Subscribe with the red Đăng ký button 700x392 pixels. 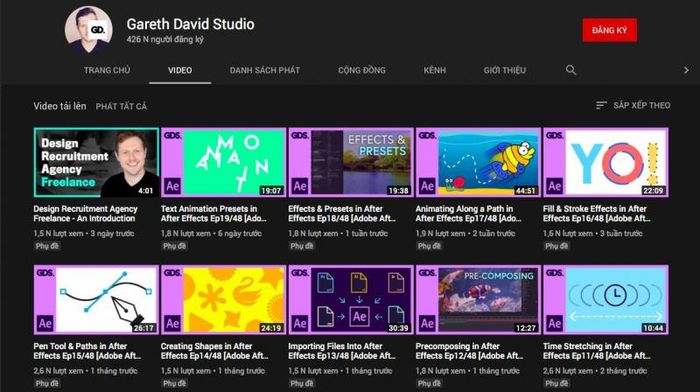coord(609,30)
